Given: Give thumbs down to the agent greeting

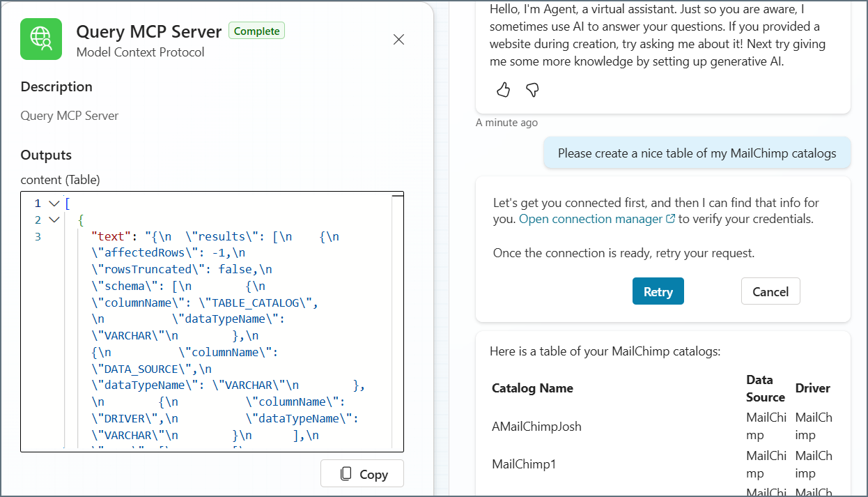Looking at the screenshot, I should [532, 89].
